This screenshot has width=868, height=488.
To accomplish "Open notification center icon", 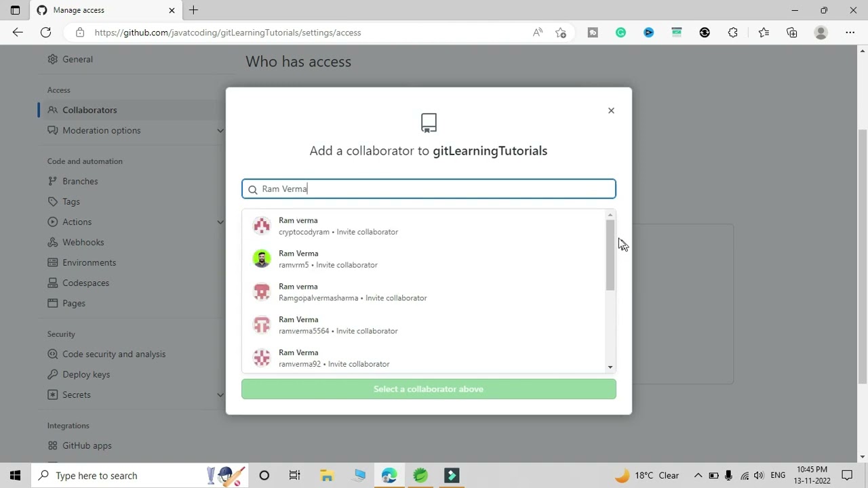I will click(847, 476).
